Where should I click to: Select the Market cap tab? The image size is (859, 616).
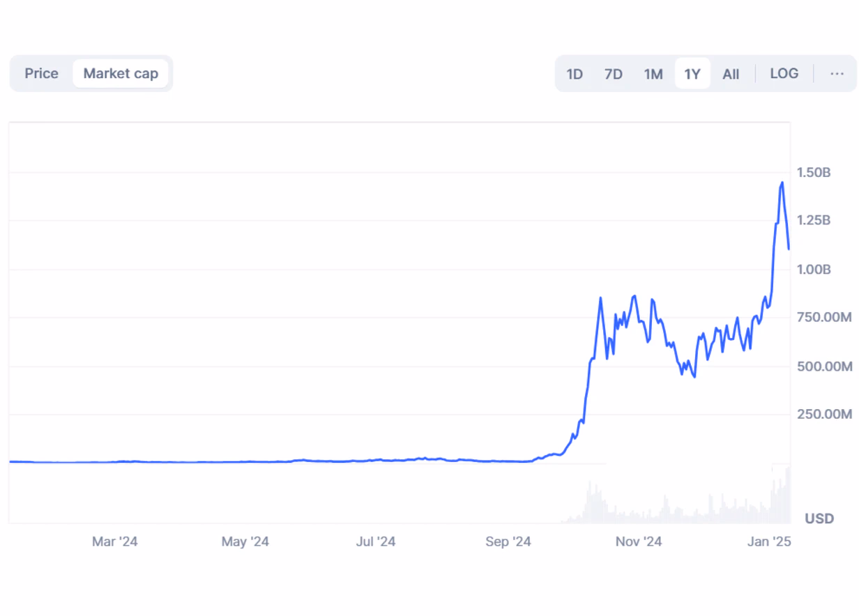(121, 73)
